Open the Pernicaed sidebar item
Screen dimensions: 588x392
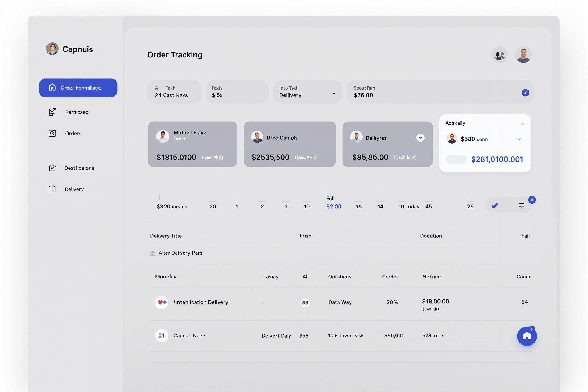pyautogui.click(x=77, y=112)
